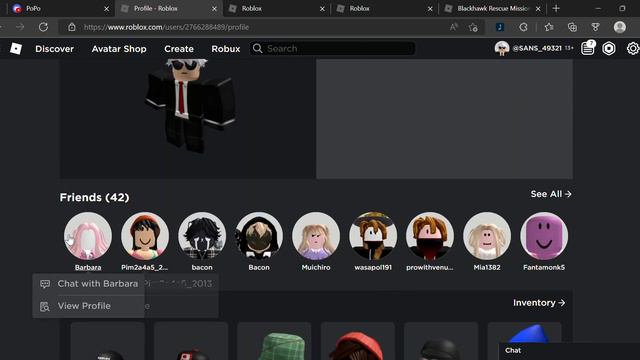The width and height of the screenshot is (640, 360).
Task: Open the Friends (42) heading
Action: coord(94,198)
